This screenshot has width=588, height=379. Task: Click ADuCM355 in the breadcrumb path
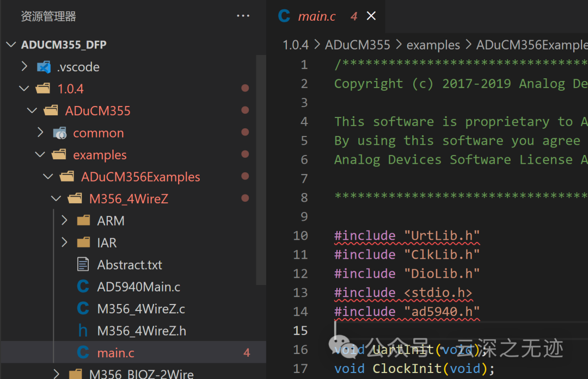click(357, 45)
